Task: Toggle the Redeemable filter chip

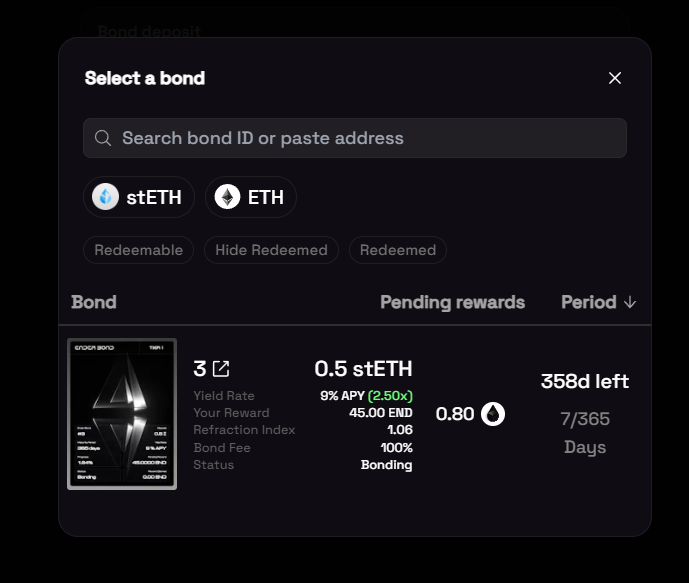Action: 138,250
